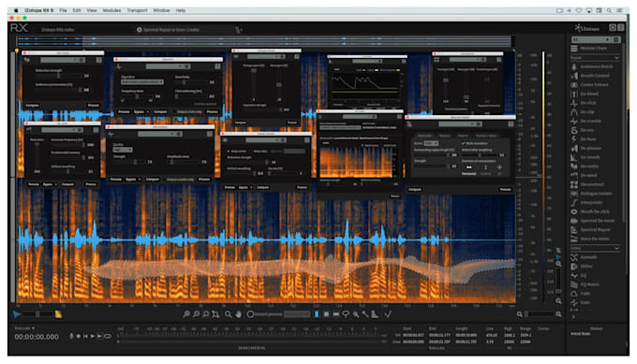The image size is (637, 364).
Task: Open the Voice De-noise module
Action: [590, 239]
